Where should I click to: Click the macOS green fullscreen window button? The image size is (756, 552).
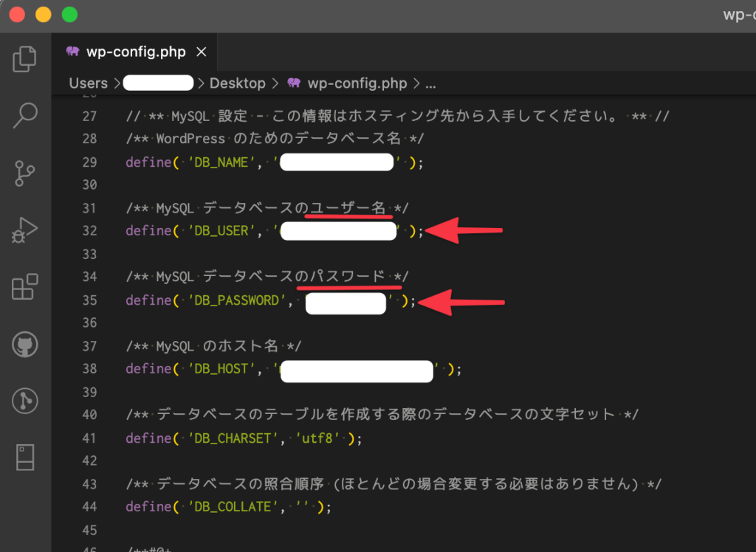(x=69, y=15)
